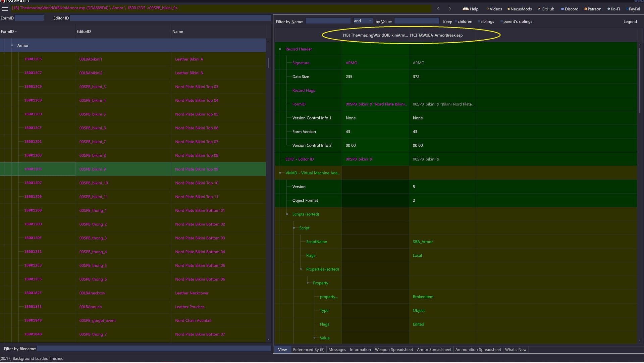Screen dimensions: 644x363
Task: Select the TheAmazingWorldOfBikiniArm... column header
Action: coord(375,35)
